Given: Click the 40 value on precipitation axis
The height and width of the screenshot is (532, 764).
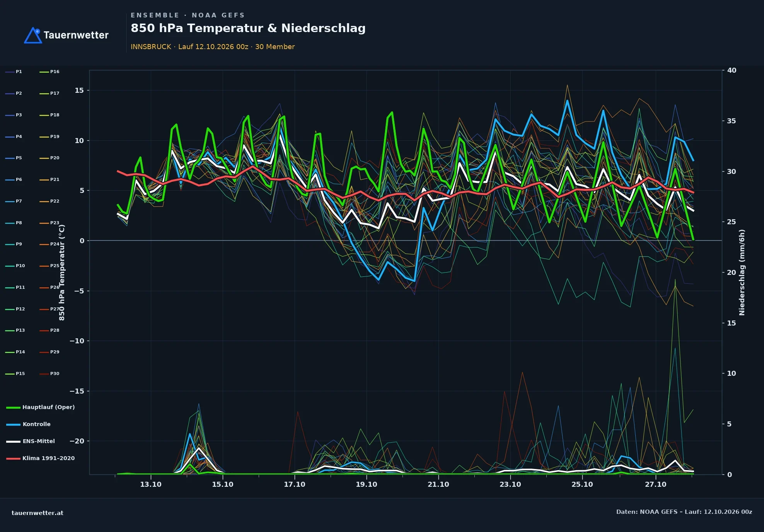Looking at the screenshot, I should [732, 70].
